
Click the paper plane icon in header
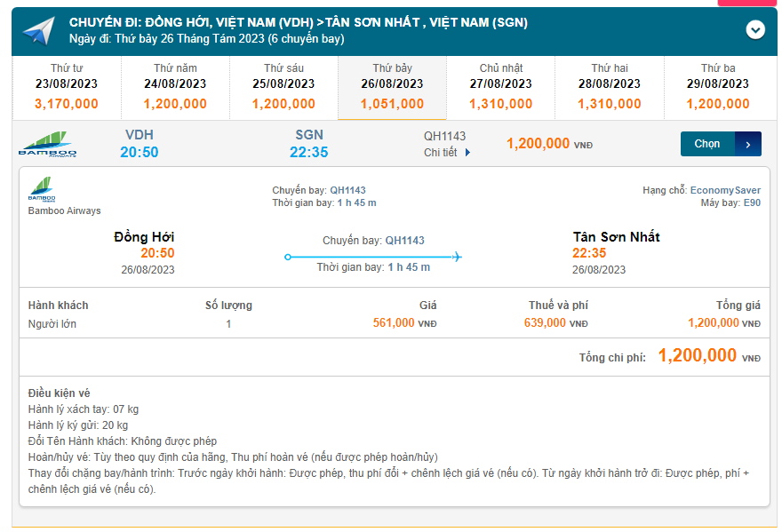point(39,30)
